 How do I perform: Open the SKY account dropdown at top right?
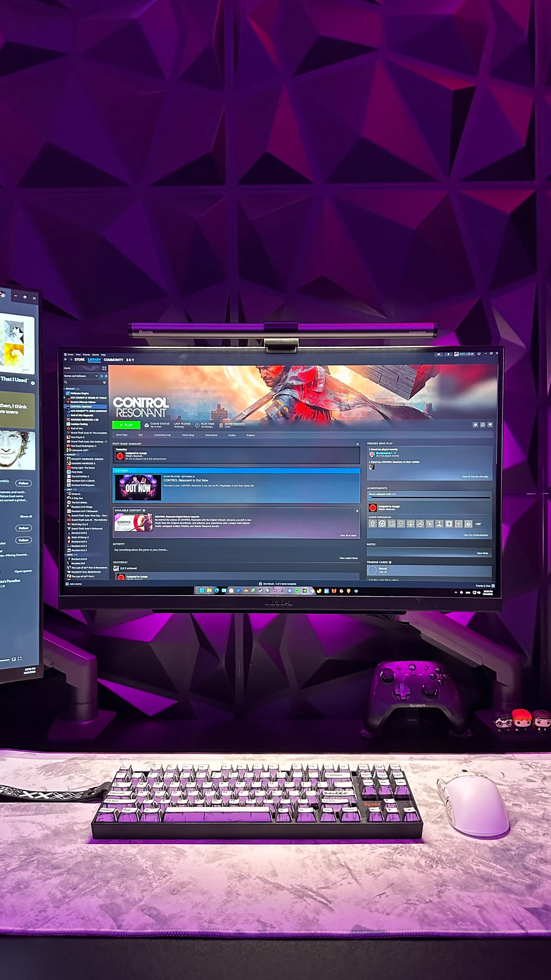(463, 354)
